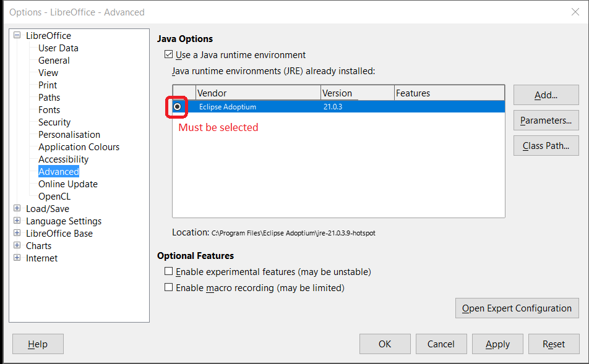The width and height of the screenshot is (589, 364).
Task: Open Personalisation settings
Action: click(x=69, y=135)
